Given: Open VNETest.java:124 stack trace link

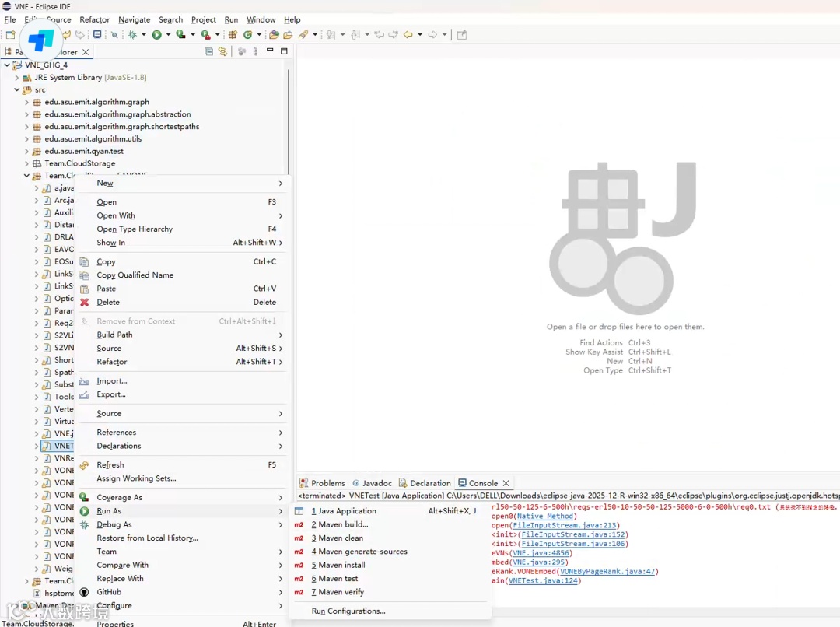Looking at the screenshot, I should [x=543, y=580].
